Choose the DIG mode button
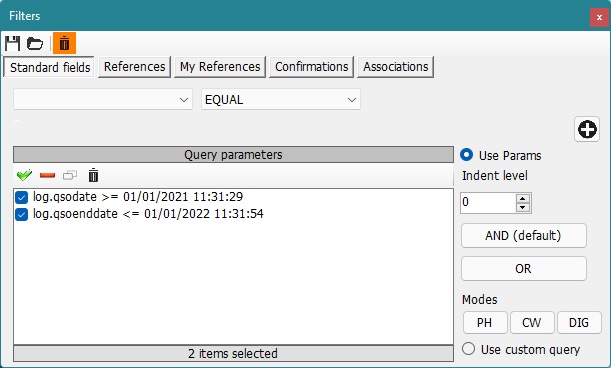Viewport: 611px width, 368px height. pos(579,322)
